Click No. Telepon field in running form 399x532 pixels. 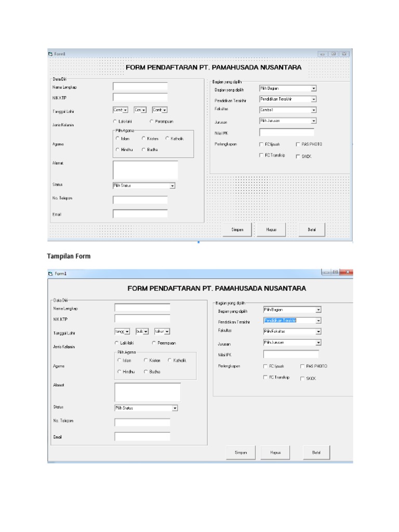142,422
